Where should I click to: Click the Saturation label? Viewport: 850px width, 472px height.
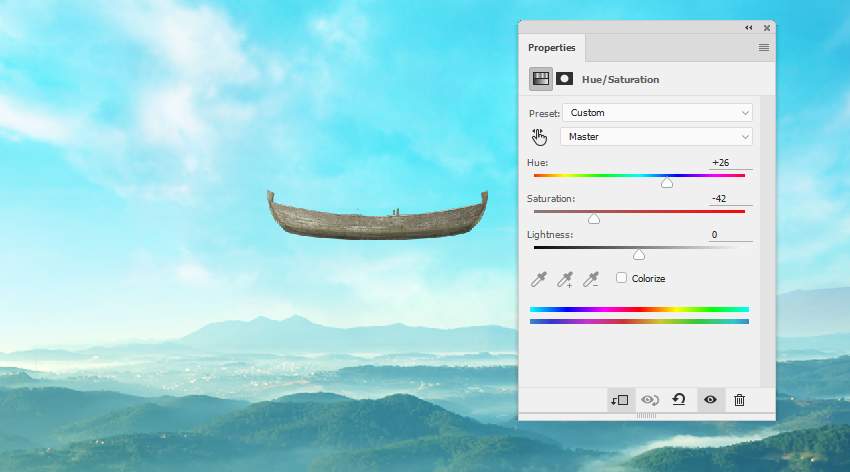coord(551,198)
